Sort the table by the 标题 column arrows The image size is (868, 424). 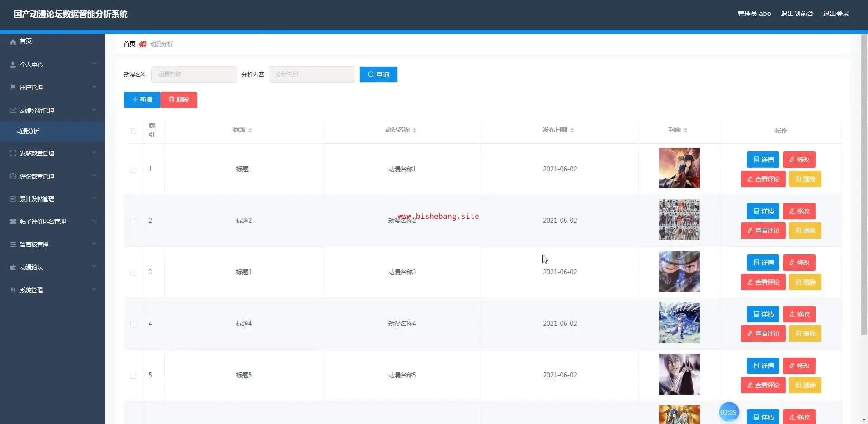250,130
